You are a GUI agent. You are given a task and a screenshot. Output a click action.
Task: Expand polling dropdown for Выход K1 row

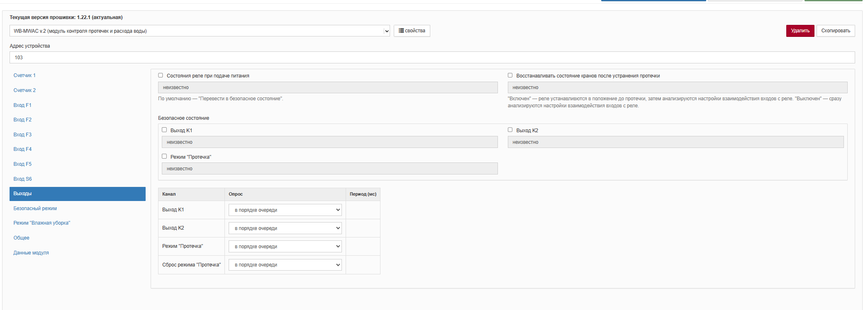(x=285, y=210)
